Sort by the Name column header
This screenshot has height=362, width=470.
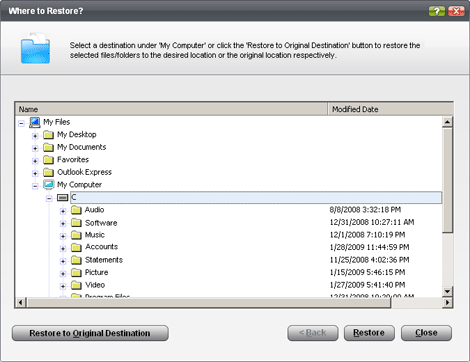click(x=172, y=109)
